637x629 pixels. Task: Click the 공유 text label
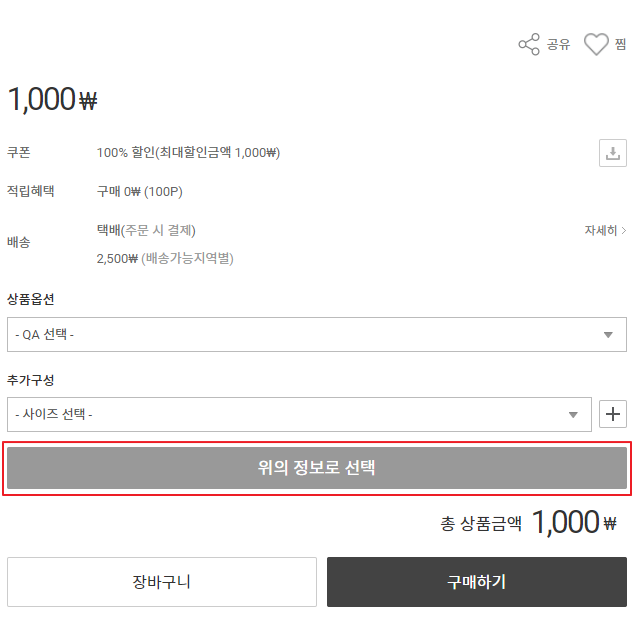558,45
